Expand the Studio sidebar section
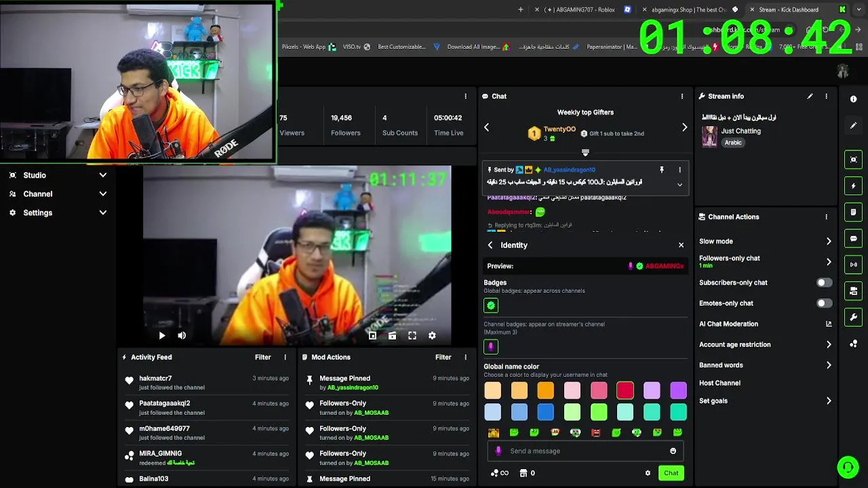868x488 pixels. point(58,175)
